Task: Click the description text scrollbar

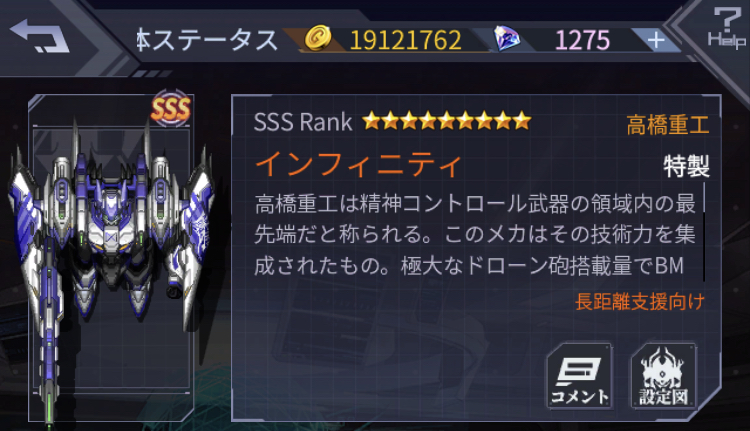Action: click(x=705, y=232)
